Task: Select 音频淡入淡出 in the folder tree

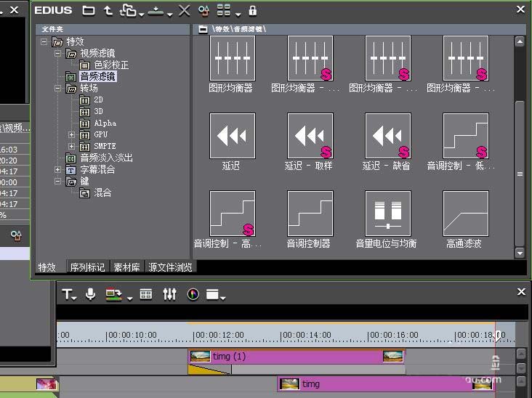Action: (107, 158)
